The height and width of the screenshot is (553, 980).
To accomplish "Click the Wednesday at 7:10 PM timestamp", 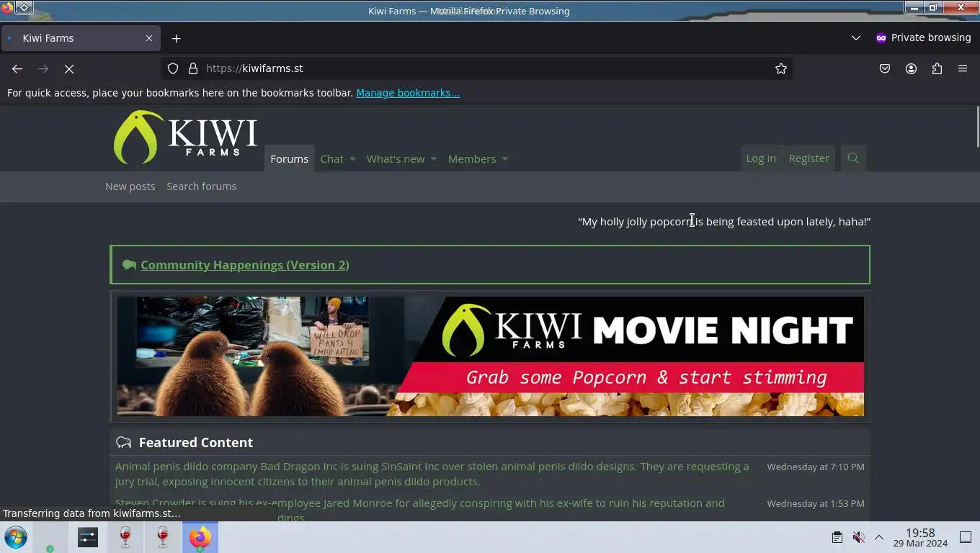I will (816, 467).
